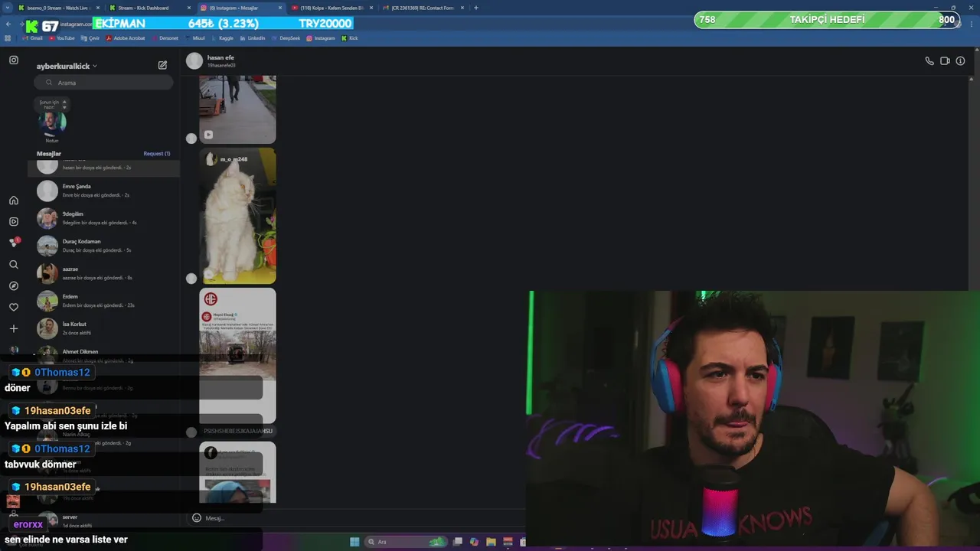
Task: Click Windows taskbar Ara search box
Action: coord(406,542)
